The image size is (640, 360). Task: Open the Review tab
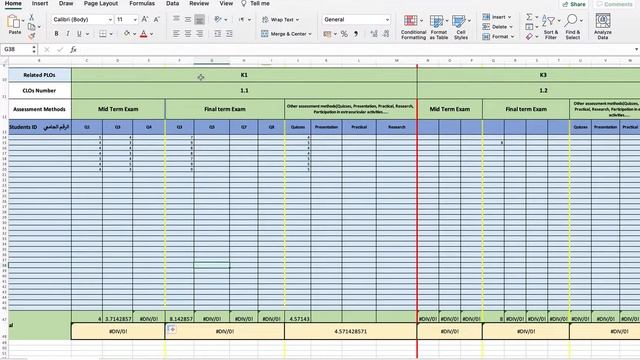(x=199, y=3)
